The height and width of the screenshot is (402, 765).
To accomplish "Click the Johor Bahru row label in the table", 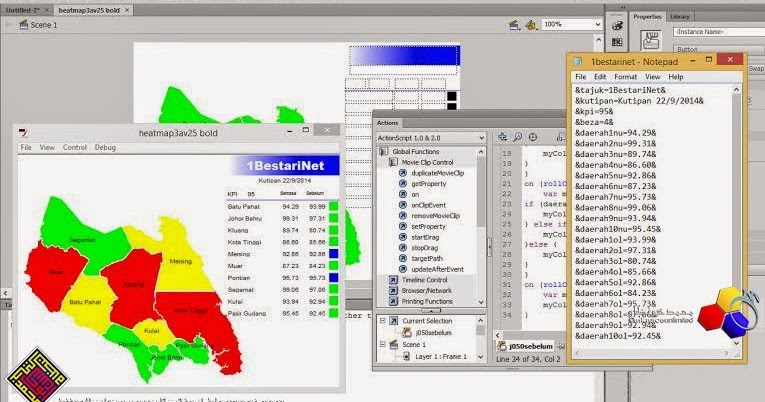I will click(244, 219).
